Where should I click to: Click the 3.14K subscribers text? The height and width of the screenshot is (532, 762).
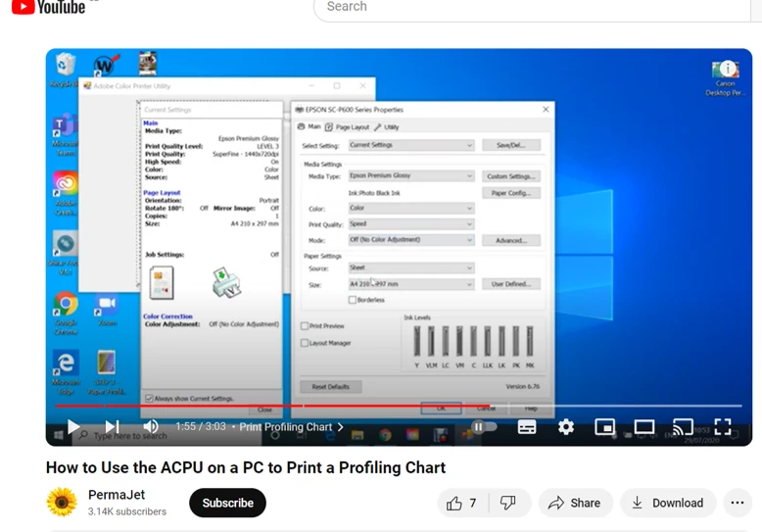[x=127, y=511]
